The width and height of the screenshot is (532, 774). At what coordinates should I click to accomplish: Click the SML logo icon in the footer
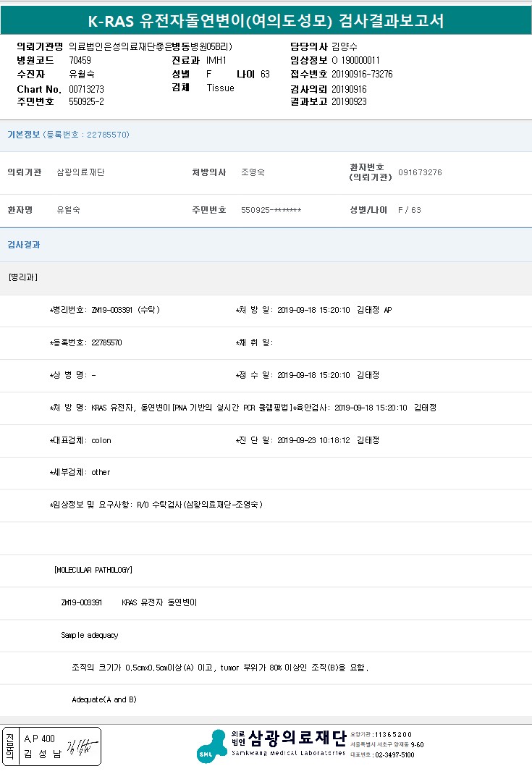[x=211, y=746]
